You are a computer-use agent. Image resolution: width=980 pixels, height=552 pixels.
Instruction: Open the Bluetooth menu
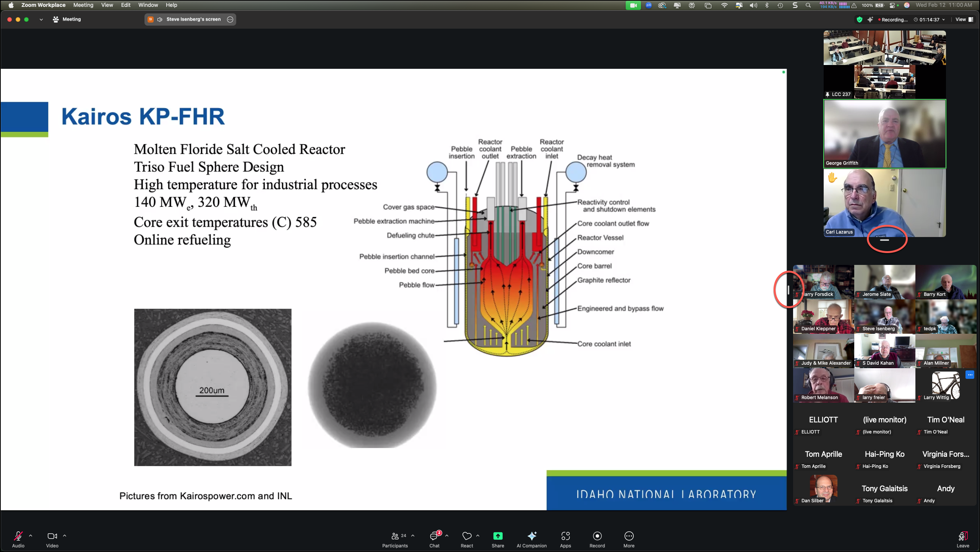[x=767, y=5]
